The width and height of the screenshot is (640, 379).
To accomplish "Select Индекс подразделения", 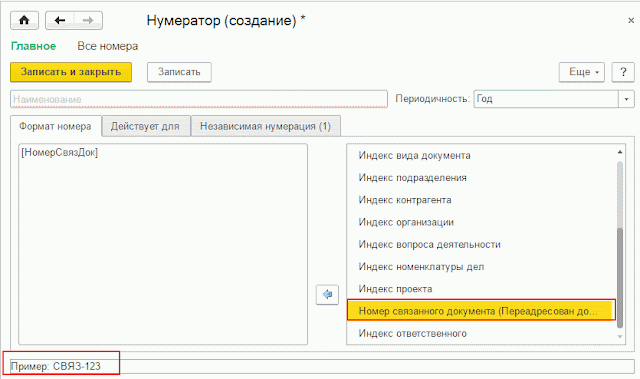I will point(413,178).
